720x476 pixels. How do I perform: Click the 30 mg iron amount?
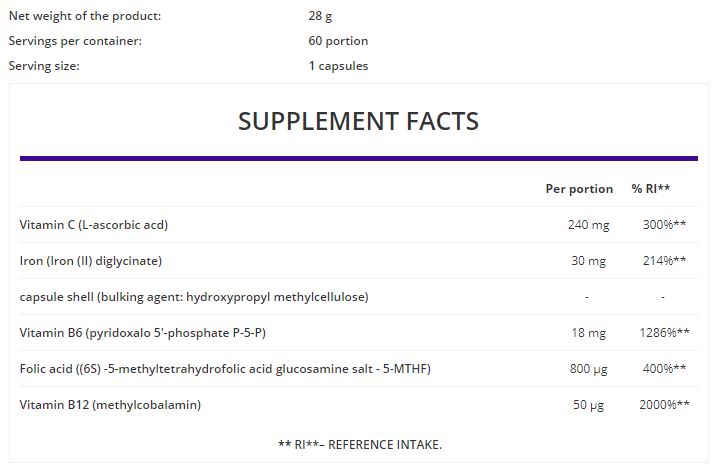click(x=588, y=261)
